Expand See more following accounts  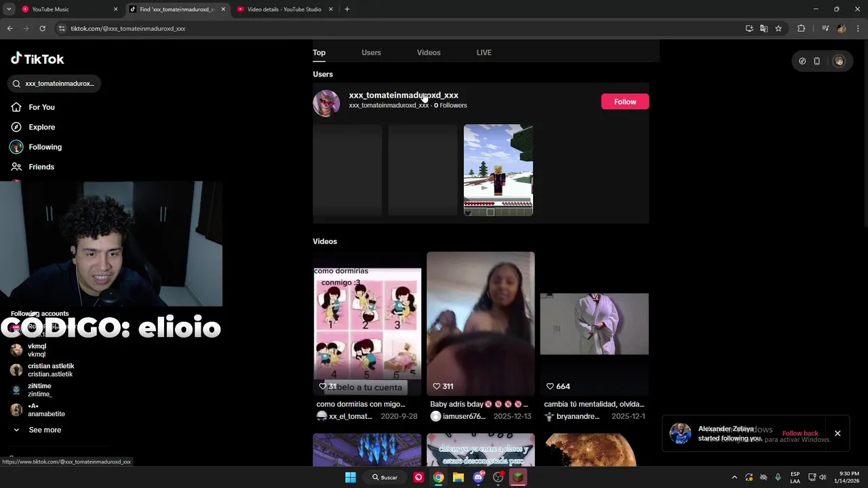pyautogui.click(x=37, y=430)
